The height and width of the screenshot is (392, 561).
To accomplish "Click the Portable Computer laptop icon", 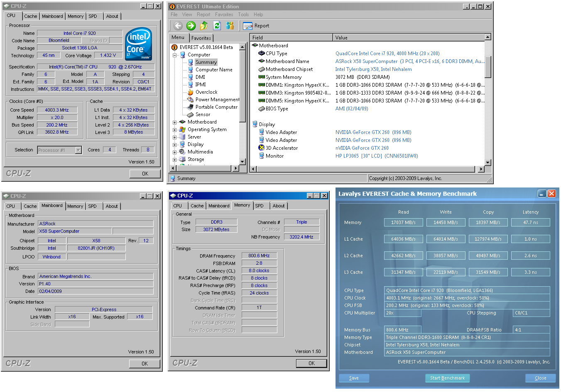I will pyautogui.click(x=191, y=107).
